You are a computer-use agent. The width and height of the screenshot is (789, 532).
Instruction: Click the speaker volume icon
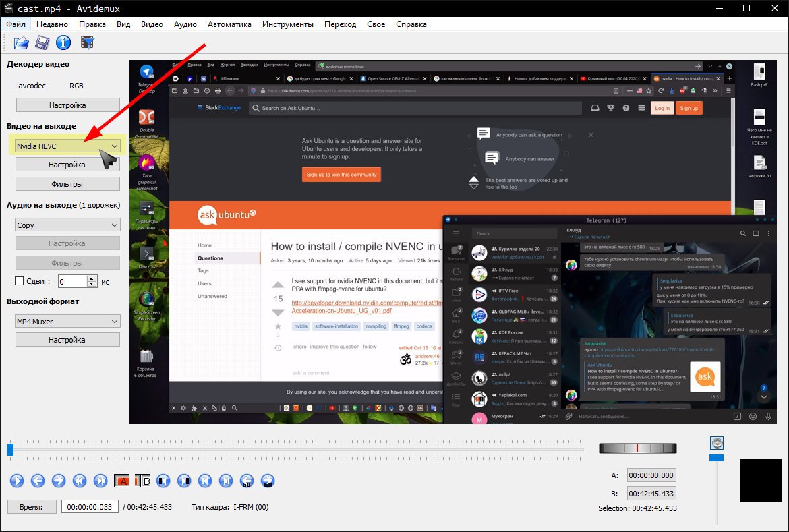[717, 443]
